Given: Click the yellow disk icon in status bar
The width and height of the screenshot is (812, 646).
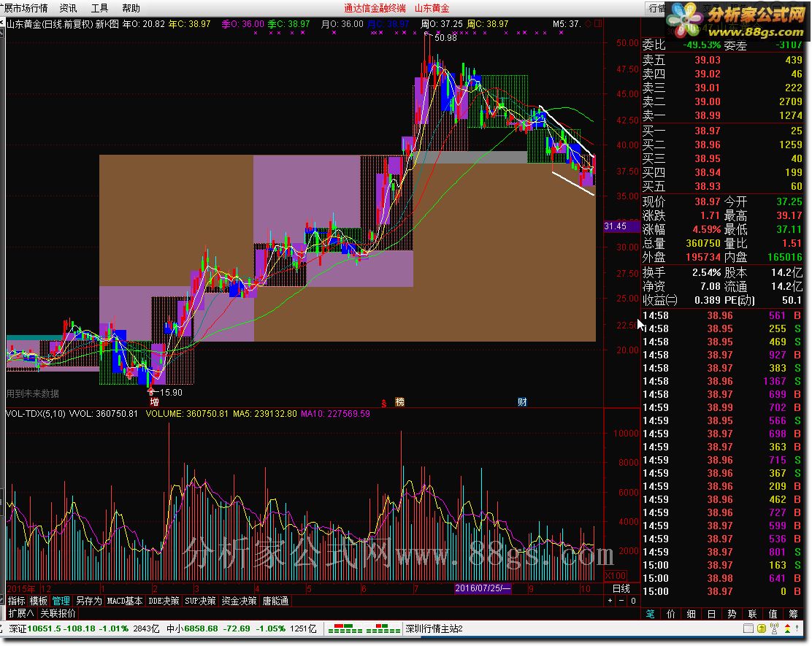Looking at the screenshot, I should click(x=761, y=629).
